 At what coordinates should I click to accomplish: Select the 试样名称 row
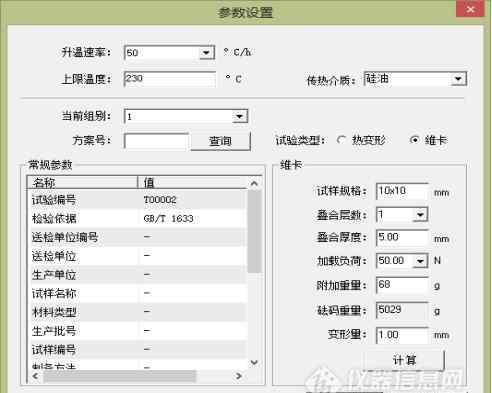[137, 293]
